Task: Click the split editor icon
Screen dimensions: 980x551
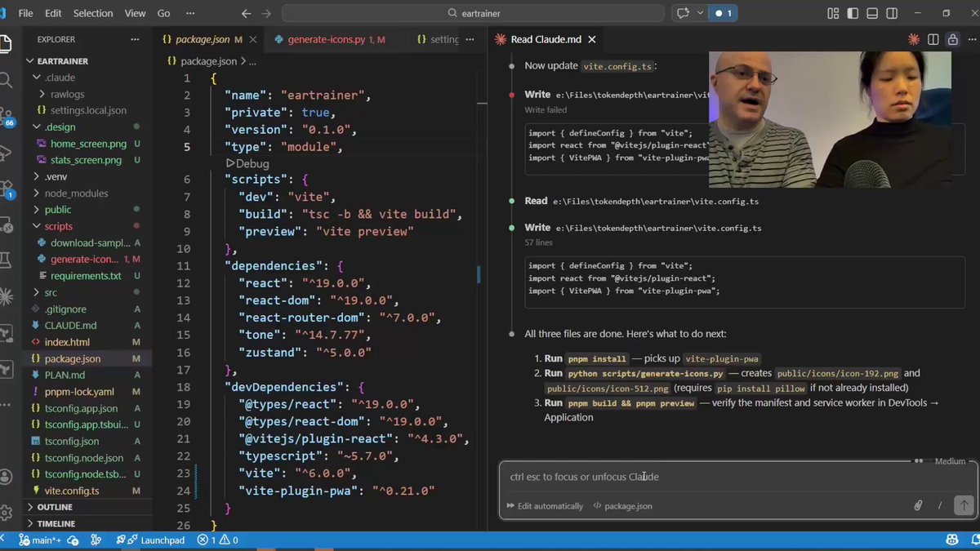Action: coord(933,39)
